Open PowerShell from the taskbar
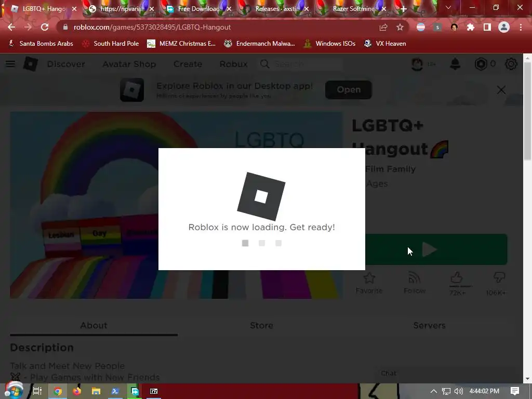This screenshot has height=399, width=532. point(115,391)
